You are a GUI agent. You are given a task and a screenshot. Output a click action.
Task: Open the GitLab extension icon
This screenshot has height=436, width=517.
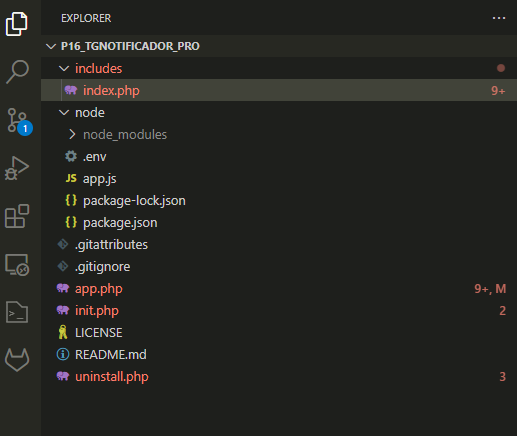[x=17, y=360]
